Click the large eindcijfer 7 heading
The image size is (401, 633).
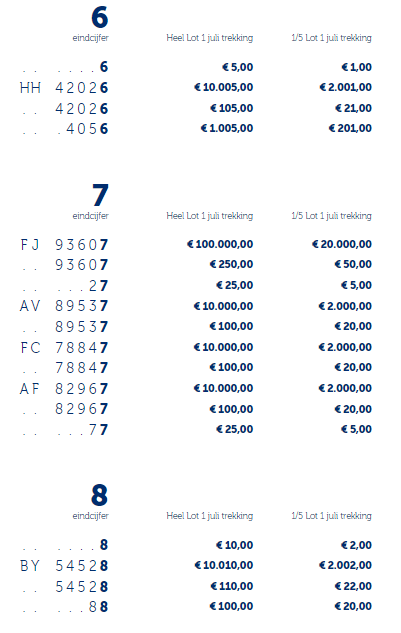click(x=100, y=195)
